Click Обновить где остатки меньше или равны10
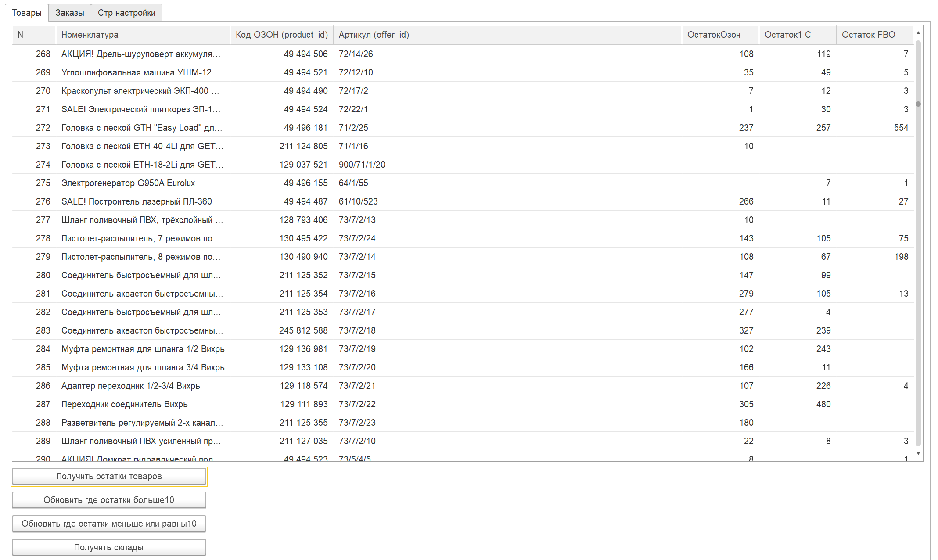 [x=109, y=524]
